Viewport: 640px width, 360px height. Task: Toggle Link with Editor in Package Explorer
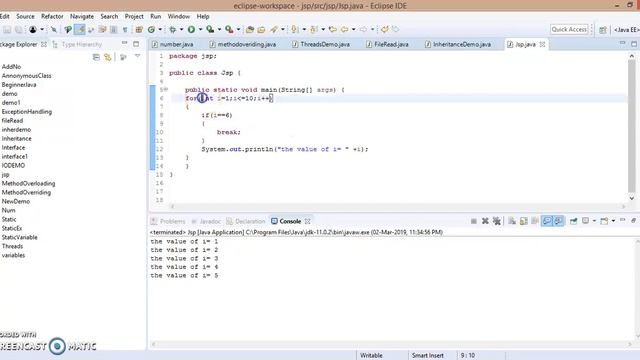[108, 57]
